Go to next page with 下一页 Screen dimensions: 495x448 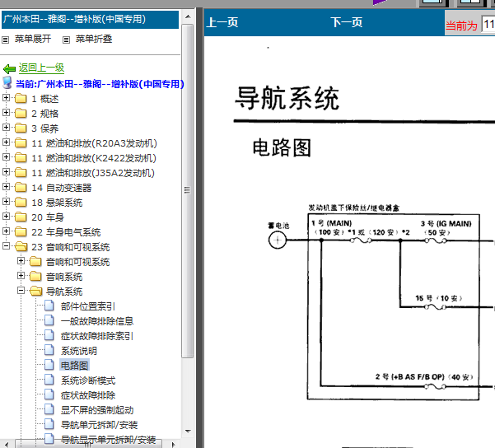point(346,22)
